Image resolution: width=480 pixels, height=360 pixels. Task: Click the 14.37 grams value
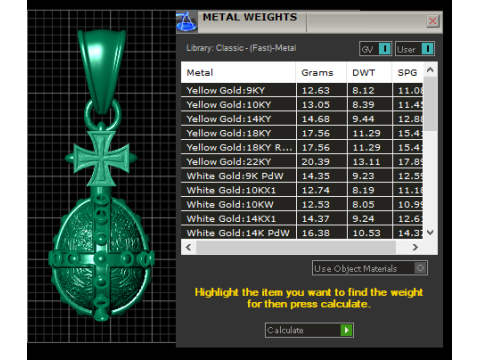(316, 219)
